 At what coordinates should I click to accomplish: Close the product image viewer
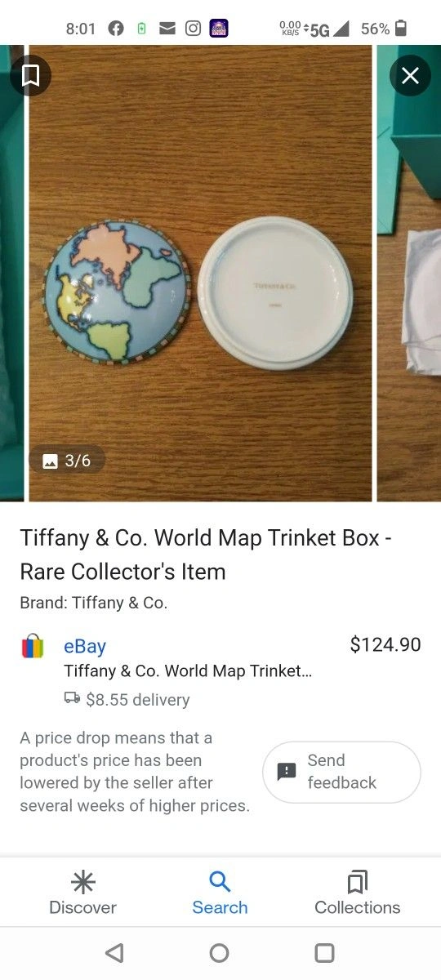(x=410, y=76)
